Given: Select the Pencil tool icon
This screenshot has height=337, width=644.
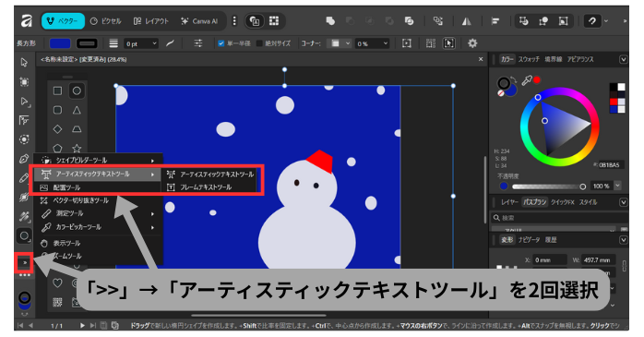Looking at the screenshot, I should [24, 177].
